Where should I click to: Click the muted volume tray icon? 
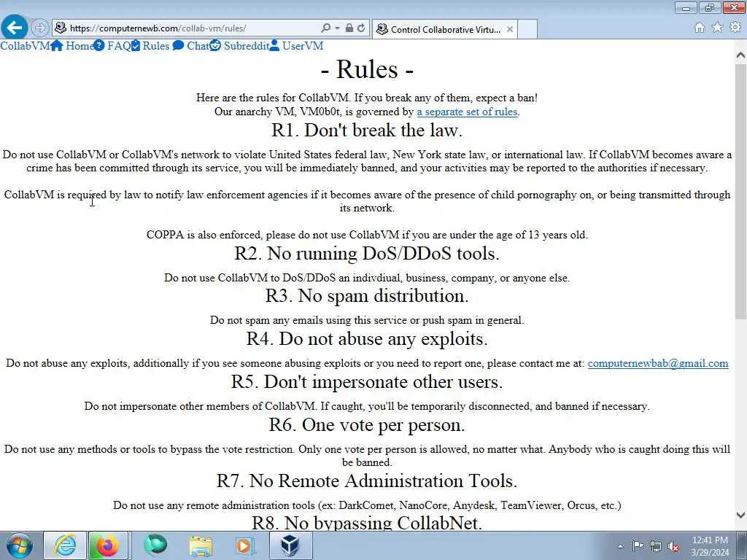[673, 546]
